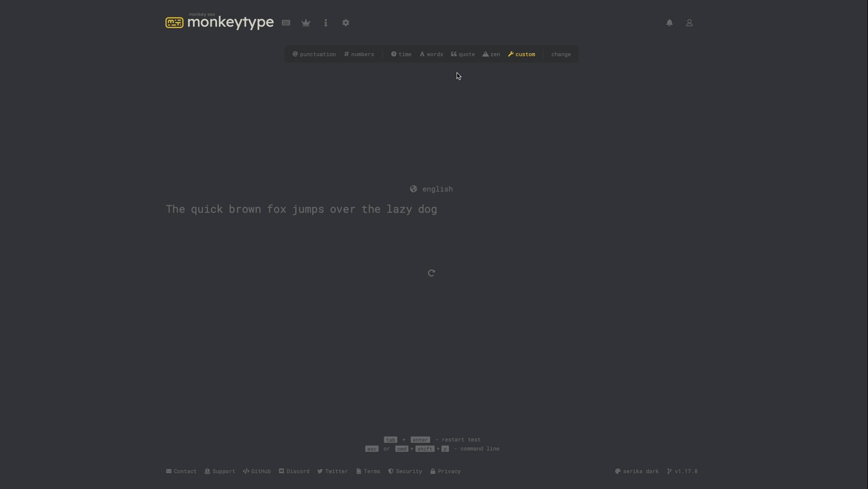Select the quote test mode

463,54
